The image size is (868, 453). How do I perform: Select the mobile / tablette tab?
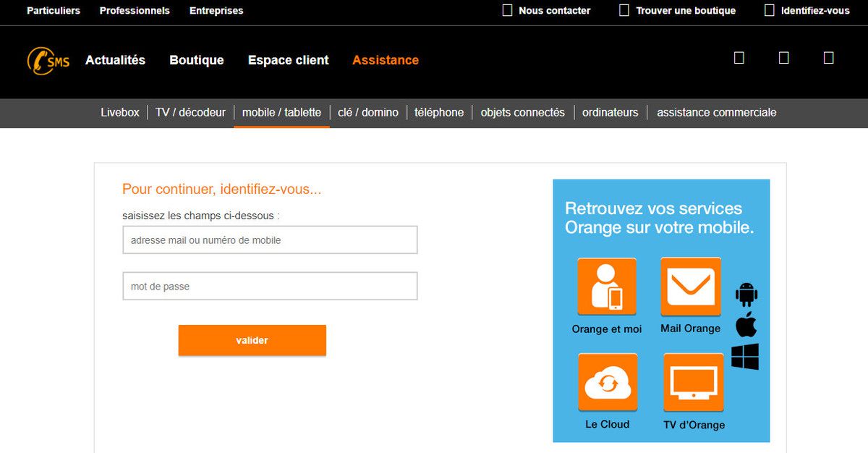[281, 112]
